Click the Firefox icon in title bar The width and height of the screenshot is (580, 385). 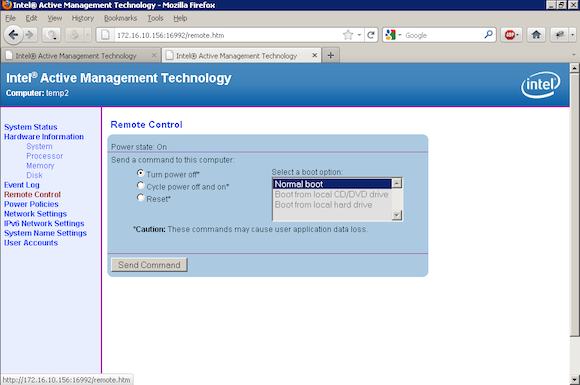6,5
